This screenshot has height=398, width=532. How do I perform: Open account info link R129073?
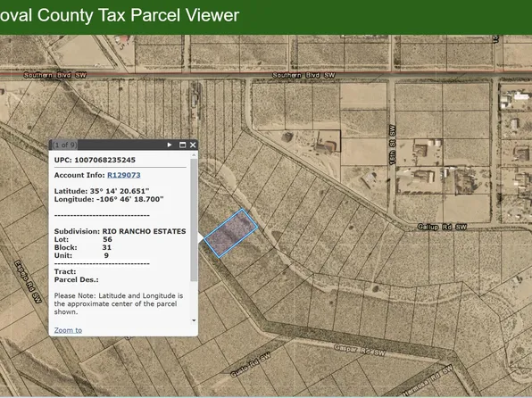[123, 175]
